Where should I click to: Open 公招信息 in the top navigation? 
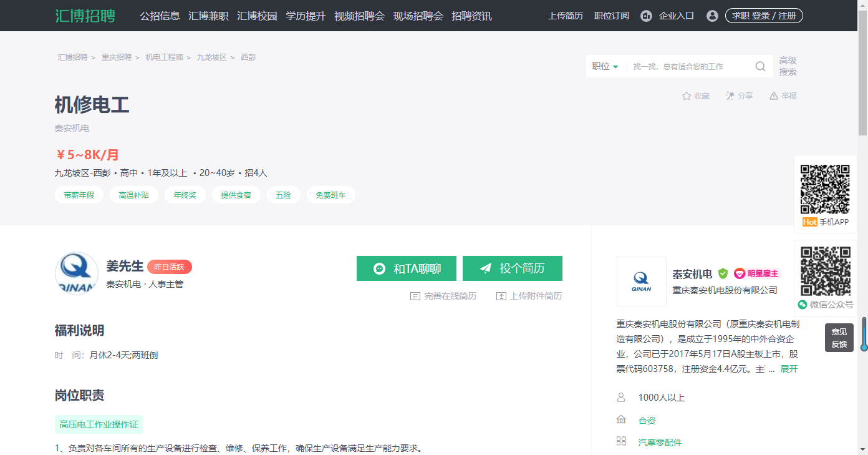click(160, 16)
